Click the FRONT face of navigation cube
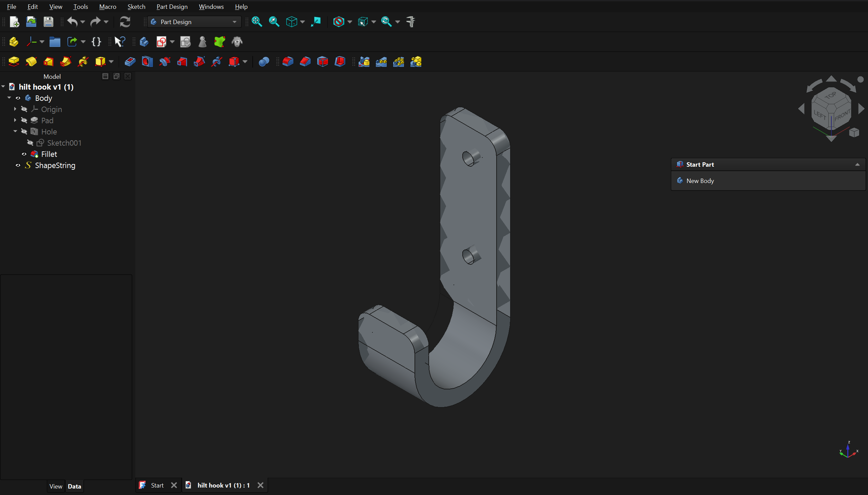 843,115
